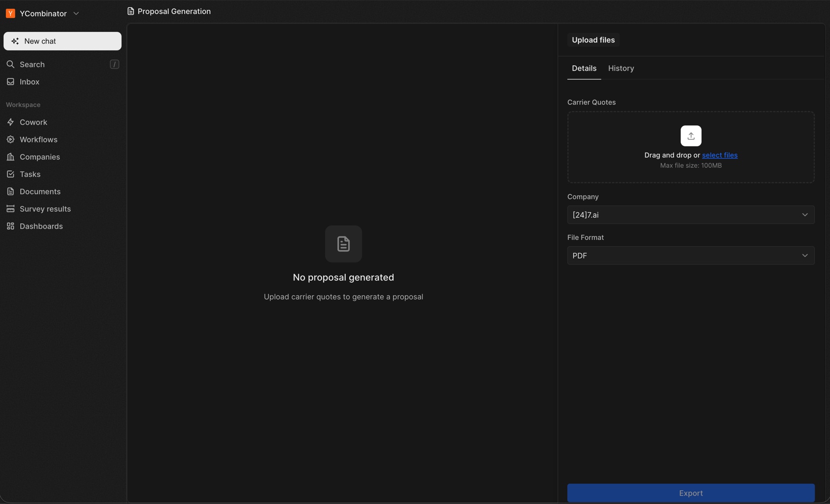Start a New chat

62,41
